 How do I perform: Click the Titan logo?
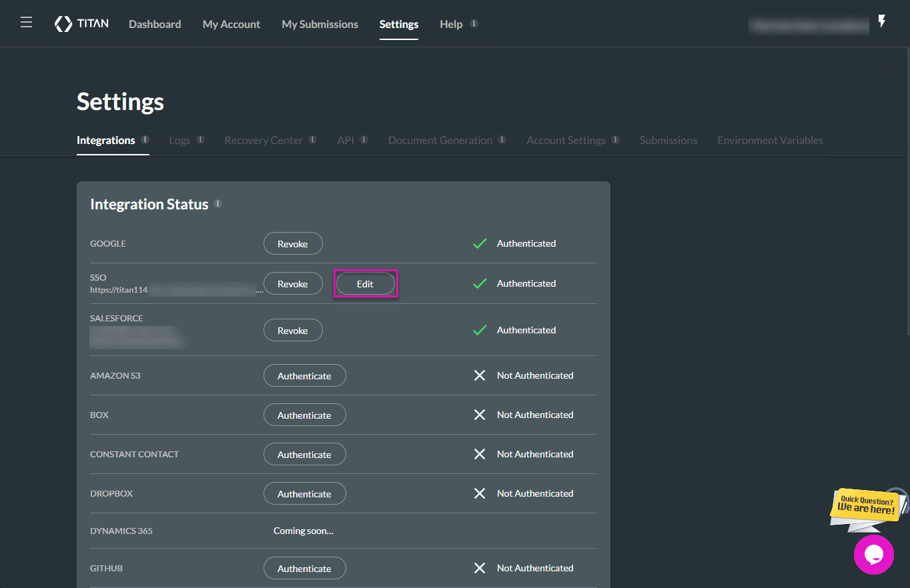[x=81, y=23]
